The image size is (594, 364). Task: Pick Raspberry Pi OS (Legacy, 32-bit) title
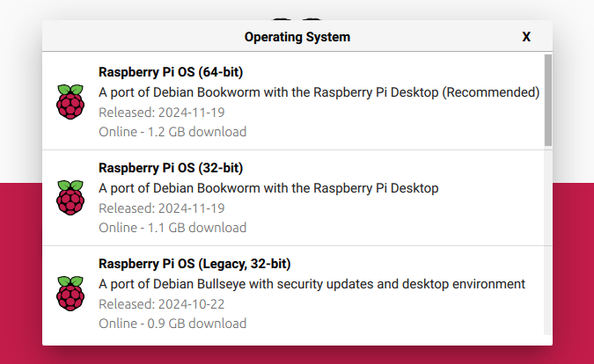pos(194,264)
